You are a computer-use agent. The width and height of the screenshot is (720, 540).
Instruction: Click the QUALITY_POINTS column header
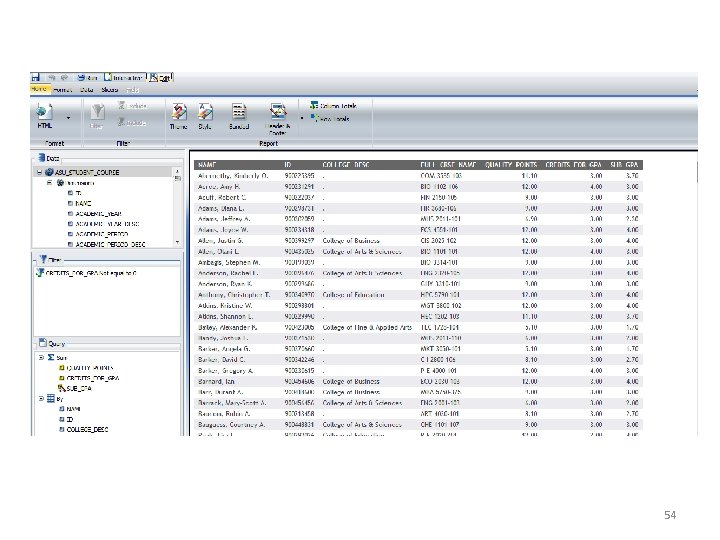[511, 164]
